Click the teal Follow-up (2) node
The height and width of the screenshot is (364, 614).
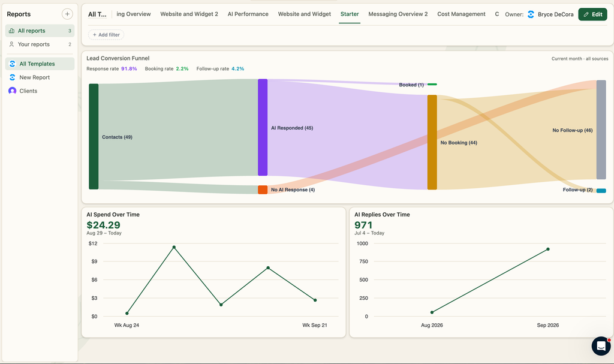(x=601, y=191)
